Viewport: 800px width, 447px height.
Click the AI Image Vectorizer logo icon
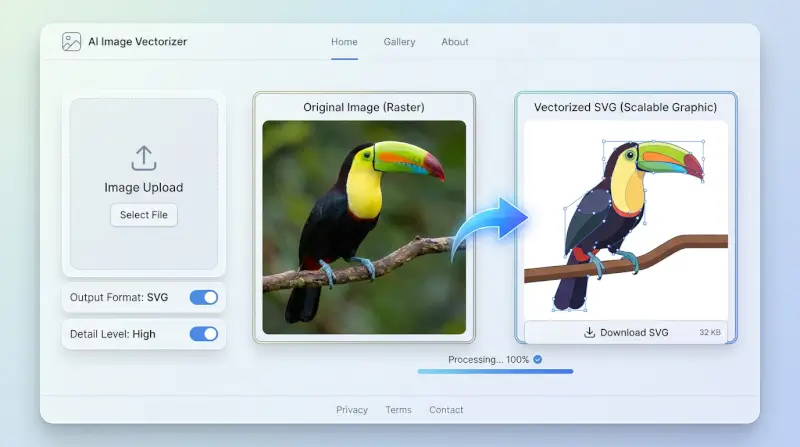[71, 42]
